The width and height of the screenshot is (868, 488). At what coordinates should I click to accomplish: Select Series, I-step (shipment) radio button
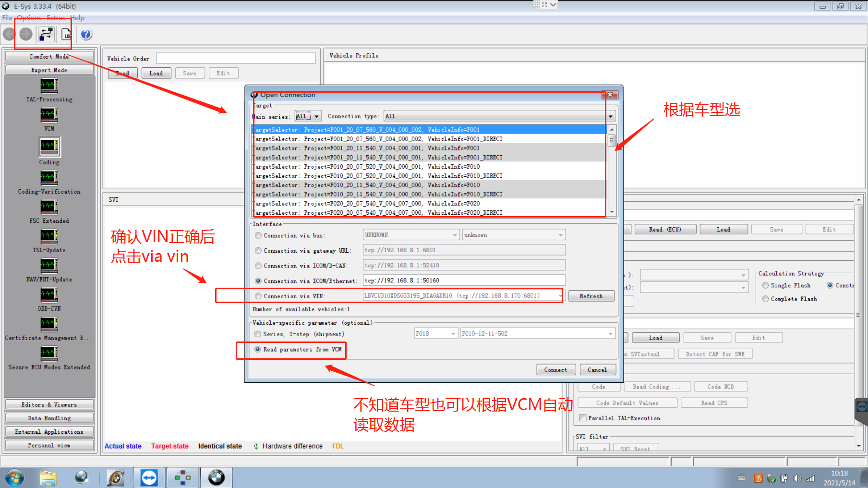pos(258,334)
